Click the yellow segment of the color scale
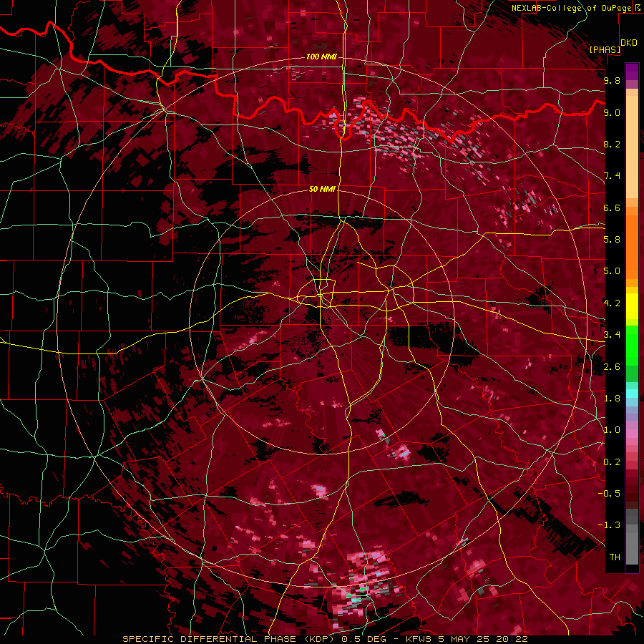The image size is (644, 644). click(x=632, y=306)
